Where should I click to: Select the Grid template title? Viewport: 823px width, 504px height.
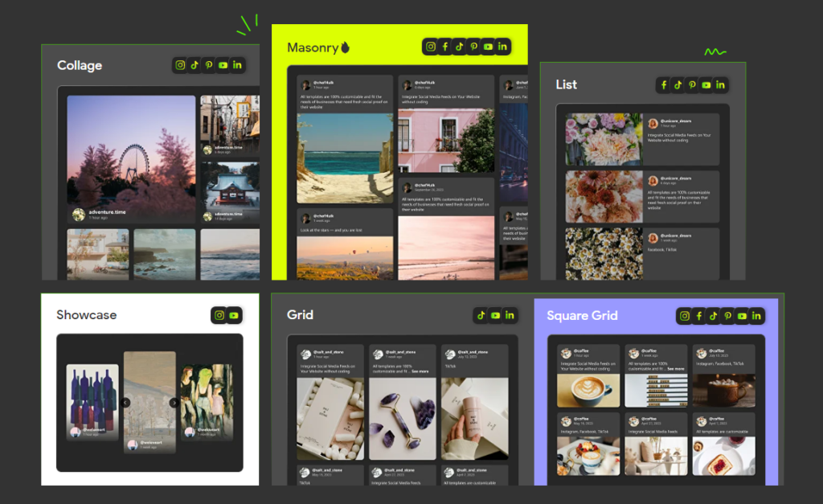pyautogui.click(x=301, y=315)
